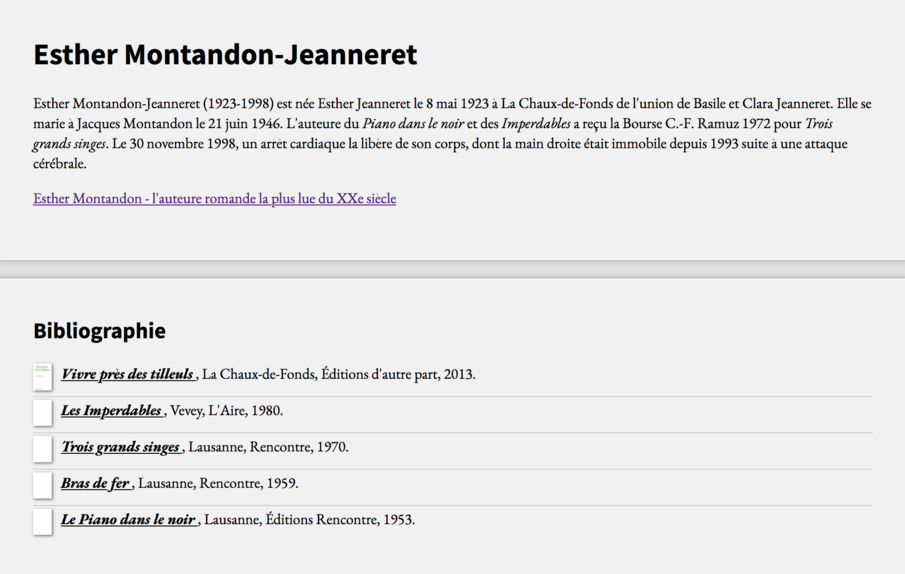Click 'Vevey, L'Aire, 1980' publication text
Image resolution: width=905 pixels, height=574 pixels.
coord(227,411)
